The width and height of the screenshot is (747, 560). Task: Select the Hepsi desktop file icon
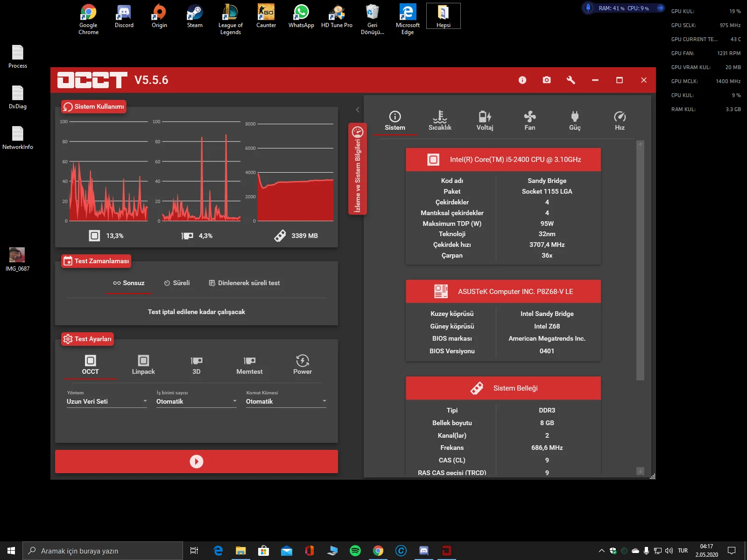click(x=444, y=16)
